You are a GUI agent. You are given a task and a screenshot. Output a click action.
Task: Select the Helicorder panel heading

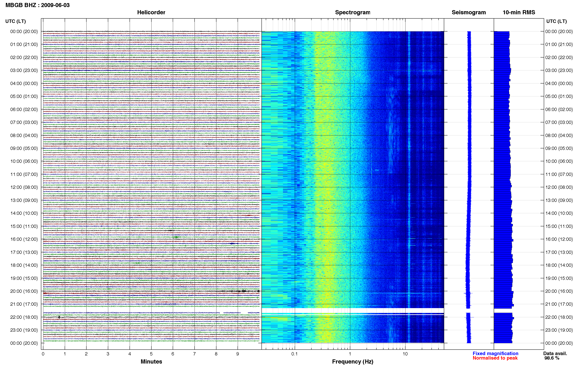coord(151,12)
